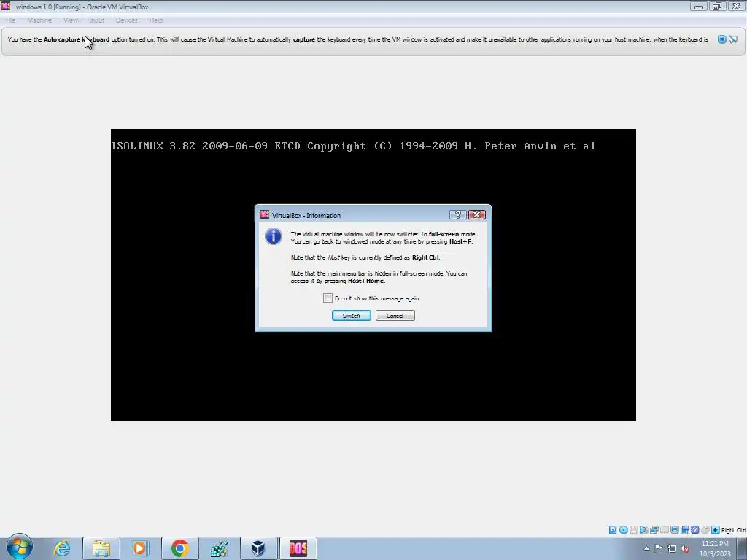747x560 pixels.
Task: Click the don't-show-again icon on notification bar
Action: [x=733, y=39]
